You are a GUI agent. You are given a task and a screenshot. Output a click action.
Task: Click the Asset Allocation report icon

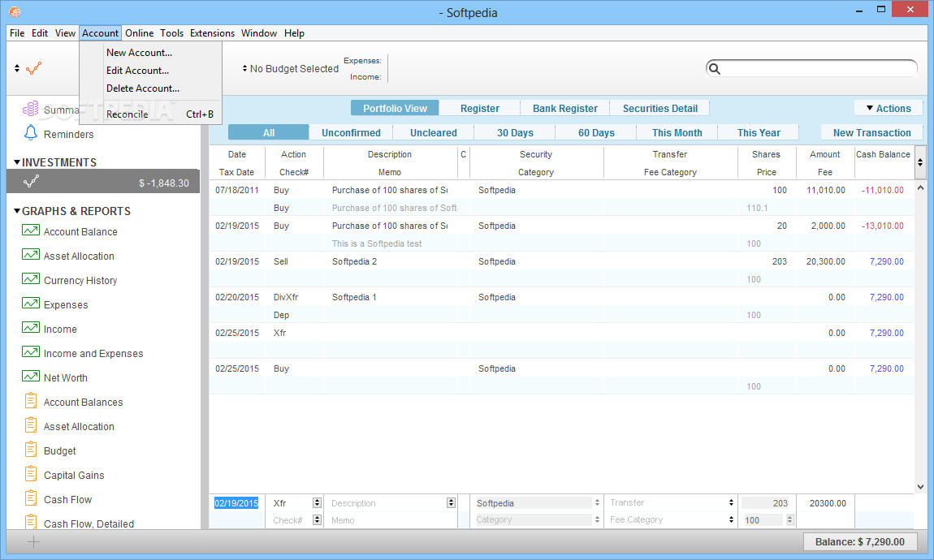pyautogui.click(x=31, y=425)
